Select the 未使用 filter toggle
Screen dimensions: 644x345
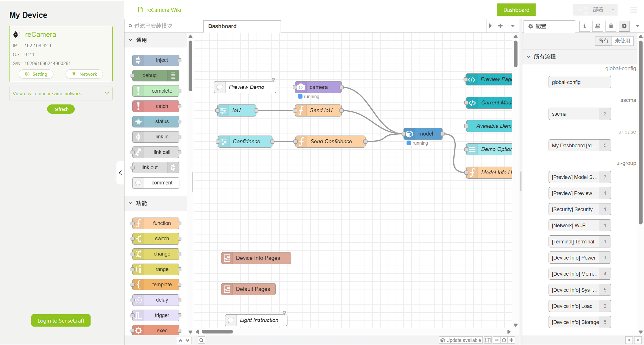(x=622, y=41)
